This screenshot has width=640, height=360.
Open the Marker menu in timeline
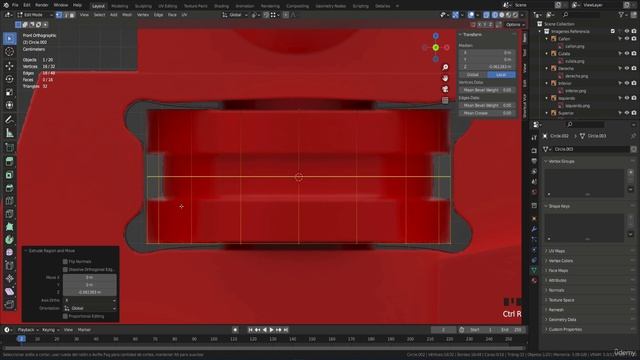(84, 330)
